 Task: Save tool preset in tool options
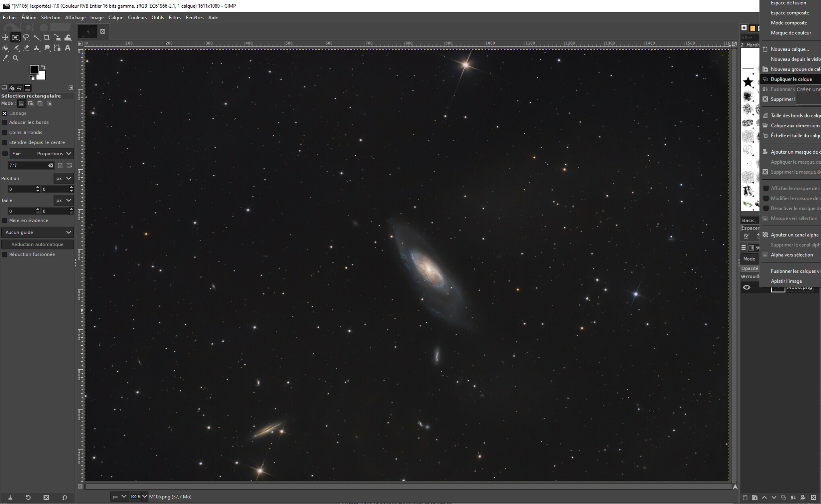point(10,498)
